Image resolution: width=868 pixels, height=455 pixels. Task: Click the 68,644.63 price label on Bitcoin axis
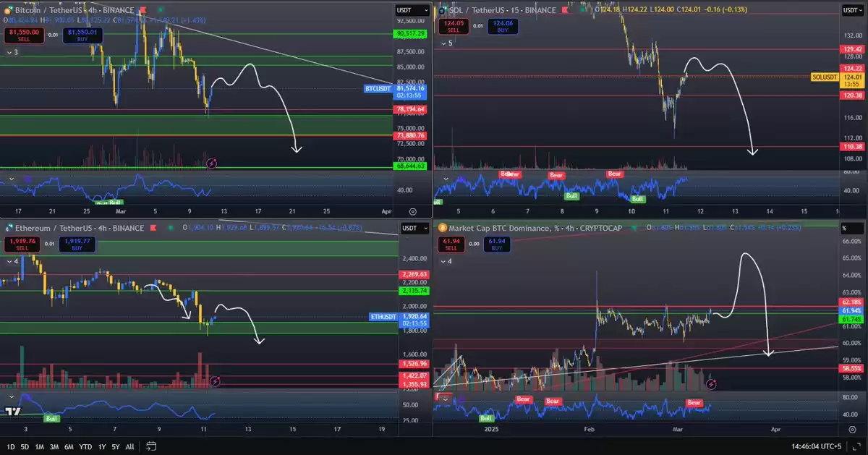coord(411,166)
